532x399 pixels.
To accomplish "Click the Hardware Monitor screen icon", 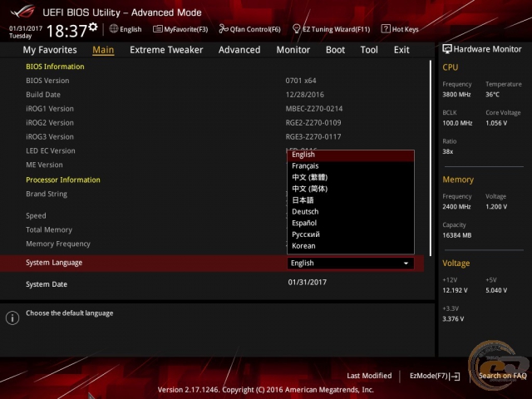I will click(447, 49).
